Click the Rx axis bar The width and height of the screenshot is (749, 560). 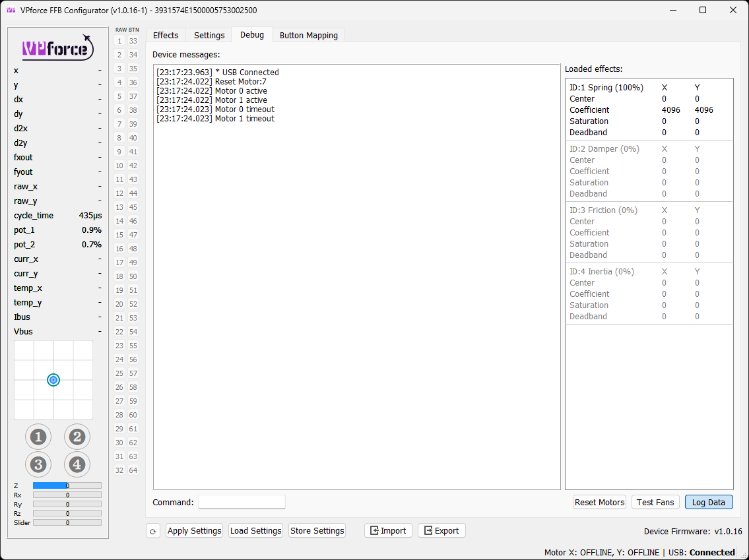(67, 495)
